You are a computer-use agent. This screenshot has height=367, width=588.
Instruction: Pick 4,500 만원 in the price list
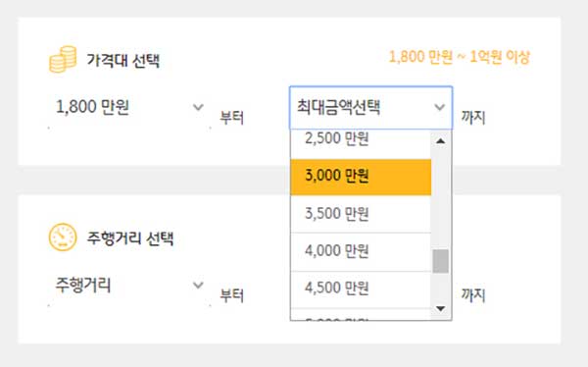tap(361, 288)
